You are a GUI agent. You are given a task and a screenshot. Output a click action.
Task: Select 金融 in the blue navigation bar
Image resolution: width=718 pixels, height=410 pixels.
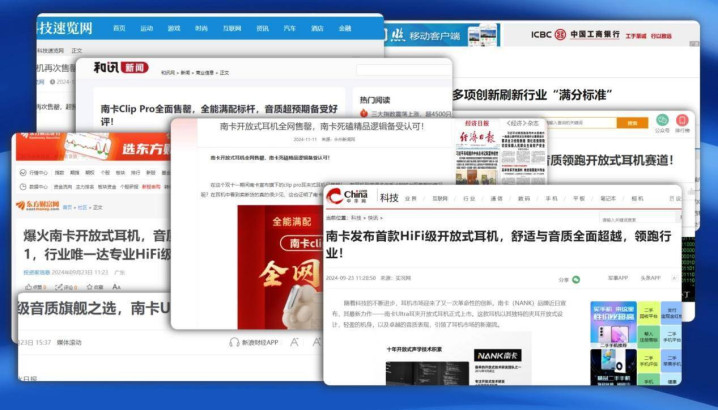tap(345, 28)
